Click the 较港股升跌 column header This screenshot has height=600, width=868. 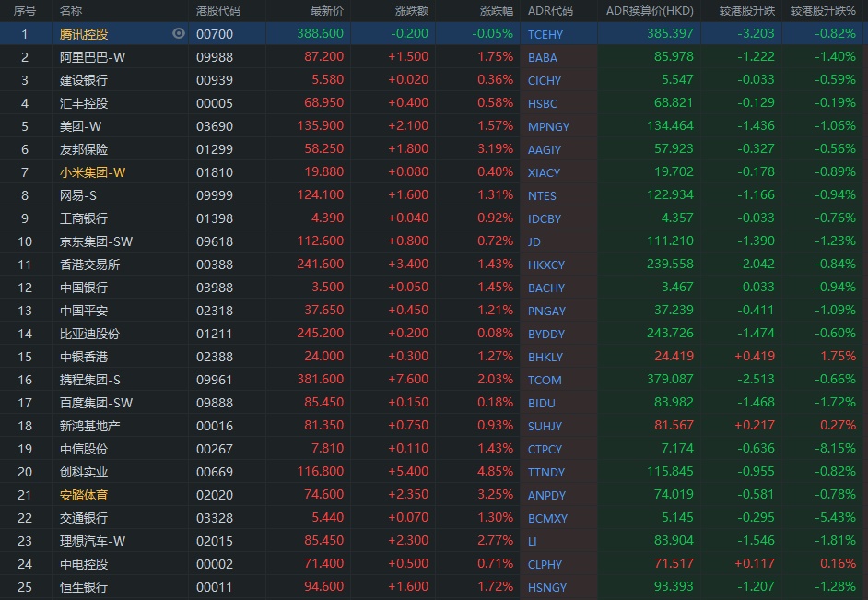pyautogui.click(x=746, y=11)
